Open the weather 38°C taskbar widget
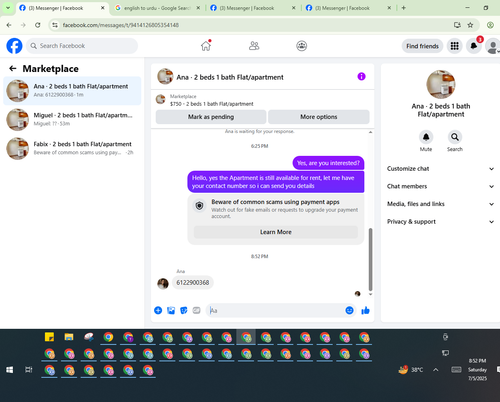Viewport: 500px width, 402px height. [x=411, y=370]
